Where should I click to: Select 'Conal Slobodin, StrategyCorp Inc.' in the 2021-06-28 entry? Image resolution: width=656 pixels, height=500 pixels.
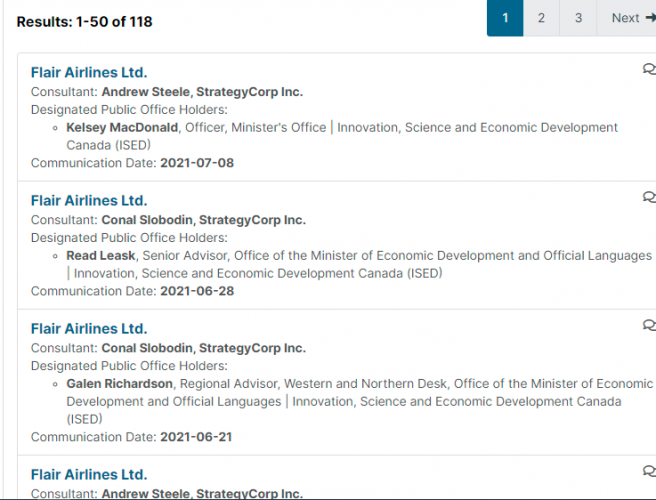click(x=204, y=220)
